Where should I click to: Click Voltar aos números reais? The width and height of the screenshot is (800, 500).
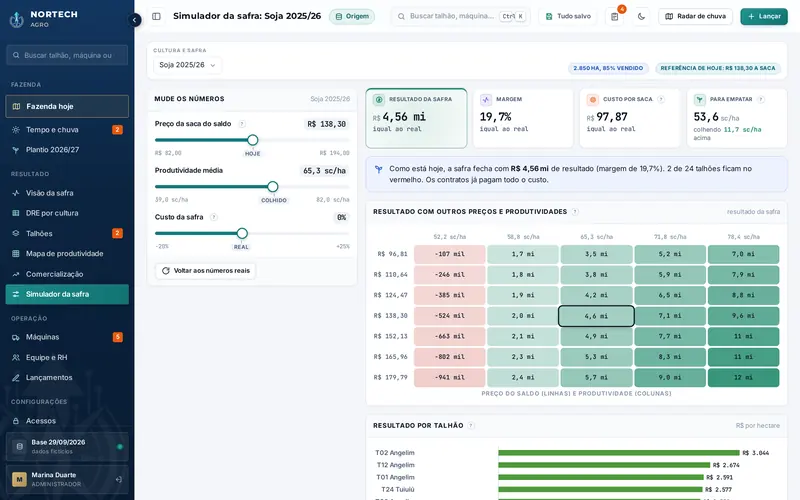[x=206, y=271]
